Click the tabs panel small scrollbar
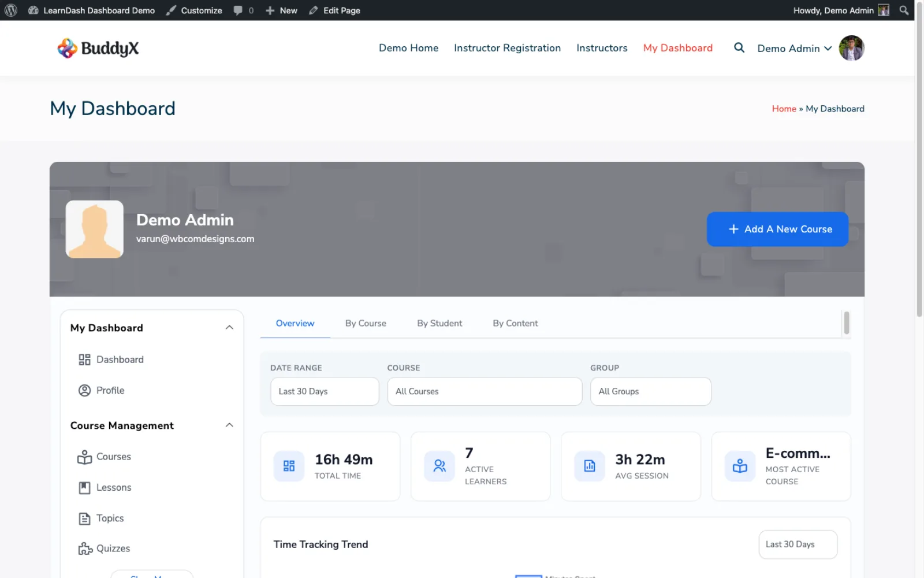Image resolution: width=924 pixels, height=578 pixels. pos(847,323)
